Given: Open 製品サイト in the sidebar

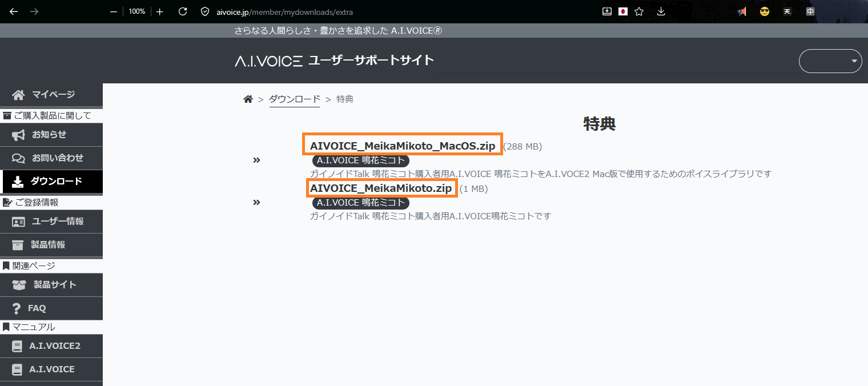Looking at the screenshot, I should coord(51,285).
